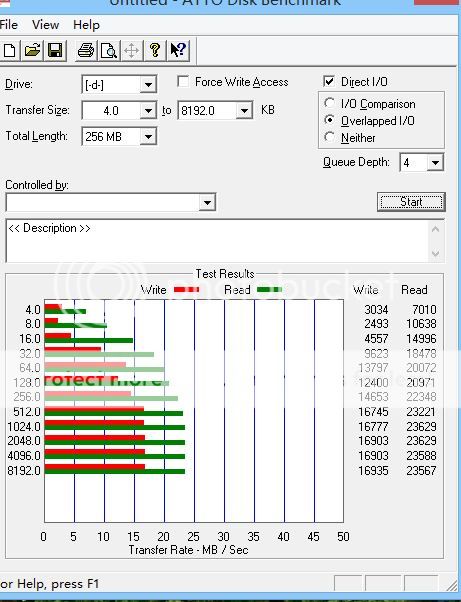Screen dimensions: 461x602
Task: Click the 4.0 row label in chart
Action: [33, 309]
